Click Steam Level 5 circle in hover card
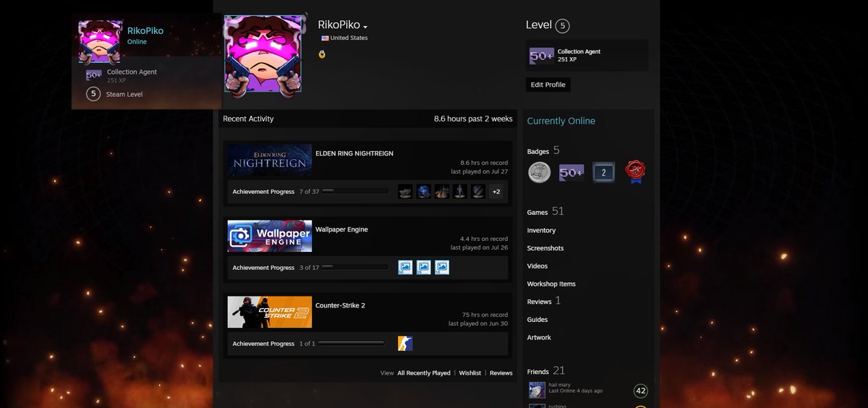This screenshot has width=868, height=408. [x=93, y=94]
